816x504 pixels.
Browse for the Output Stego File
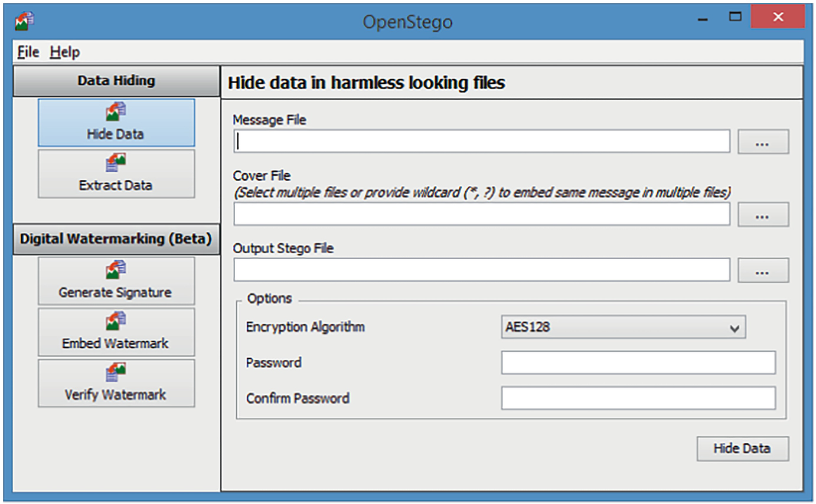click(763, 270)
